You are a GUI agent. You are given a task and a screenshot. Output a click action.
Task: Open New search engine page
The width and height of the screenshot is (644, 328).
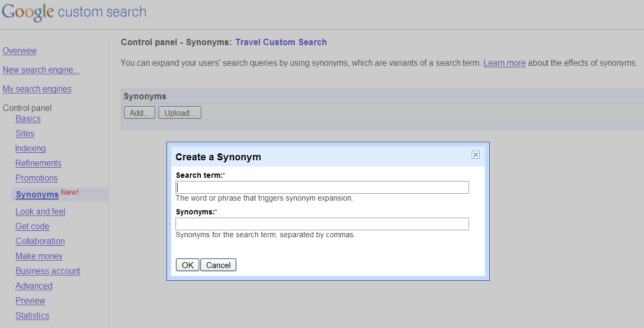coord(41,70)
